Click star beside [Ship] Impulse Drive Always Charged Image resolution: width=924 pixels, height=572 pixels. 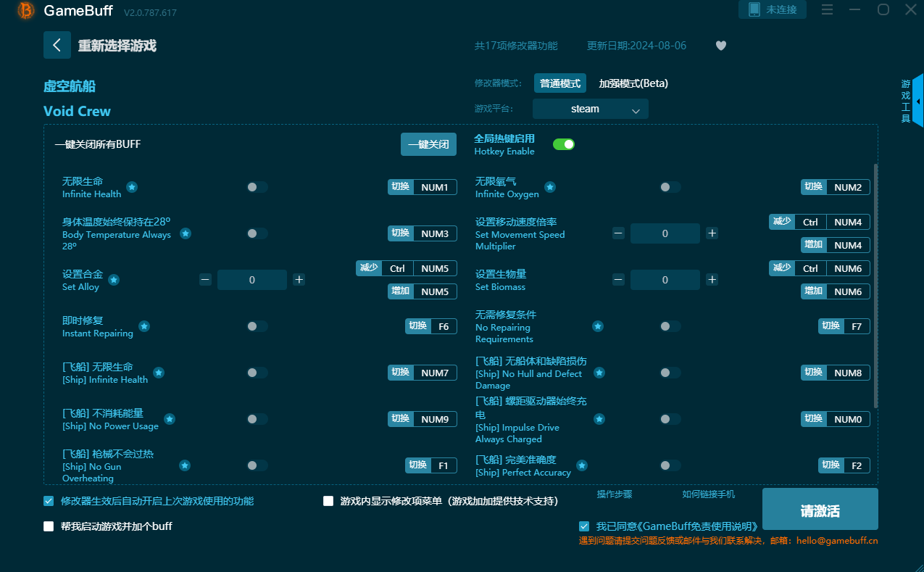pyautogui.click(x=599, y=419)
